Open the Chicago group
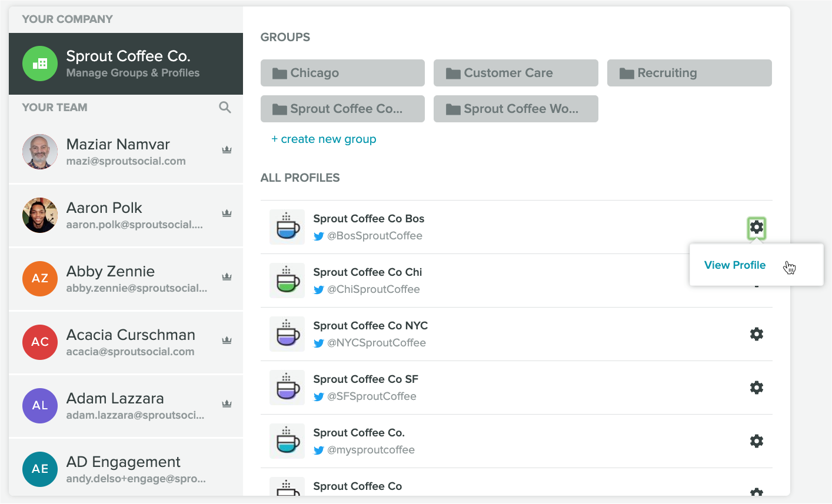This screenshot has width=832, height=504. [342, 73]
